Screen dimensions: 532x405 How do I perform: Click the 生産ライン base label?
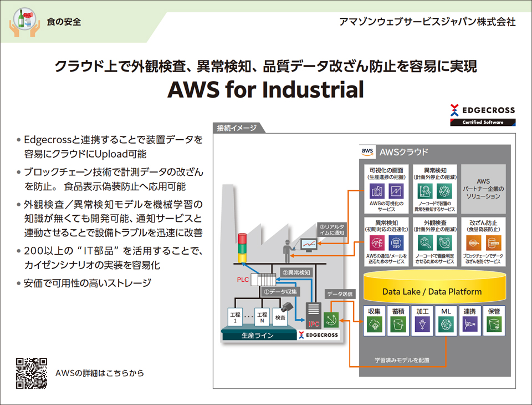click(258, 335)
